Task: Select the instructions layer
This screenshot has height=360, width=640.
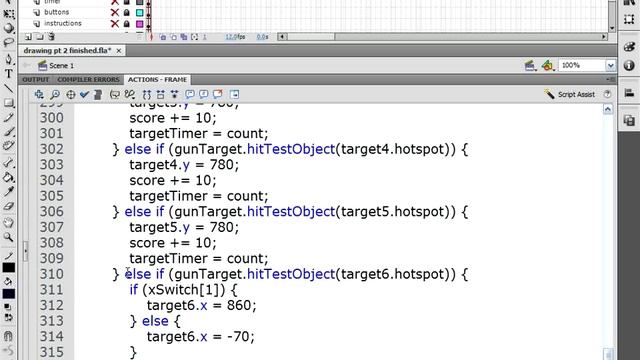Action: point(63,23)
